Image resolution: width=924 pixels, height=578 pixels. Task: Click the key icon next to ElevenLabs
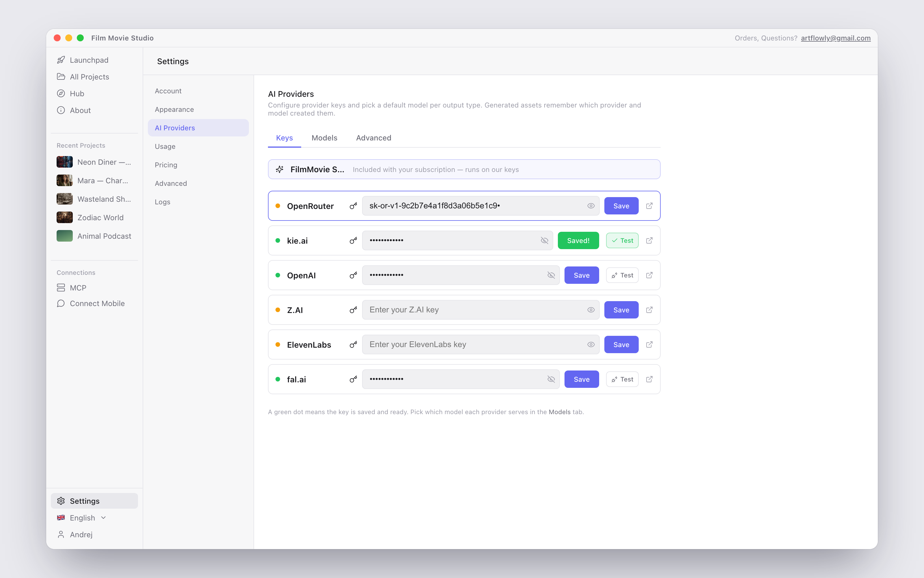point(353,344)
